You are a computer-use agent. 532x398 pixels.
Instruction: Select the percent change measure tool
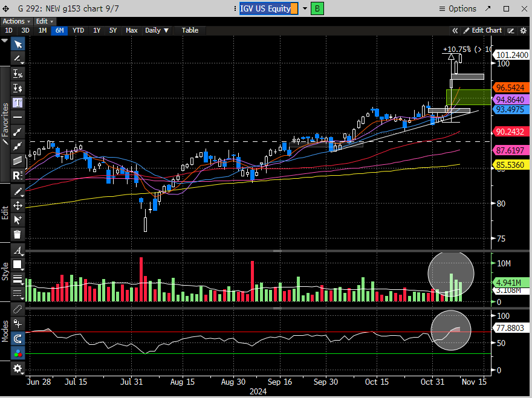tap(18, 74)
